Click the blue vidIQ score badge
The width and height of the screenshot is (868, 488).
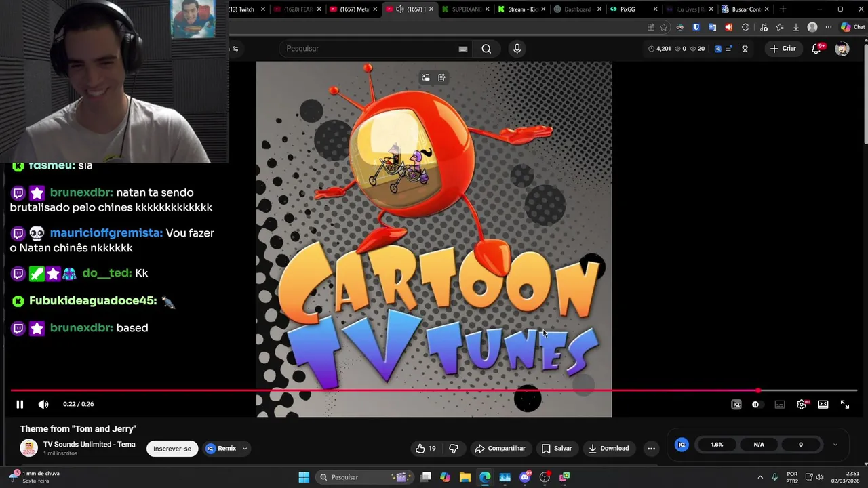tap(682, 445)
